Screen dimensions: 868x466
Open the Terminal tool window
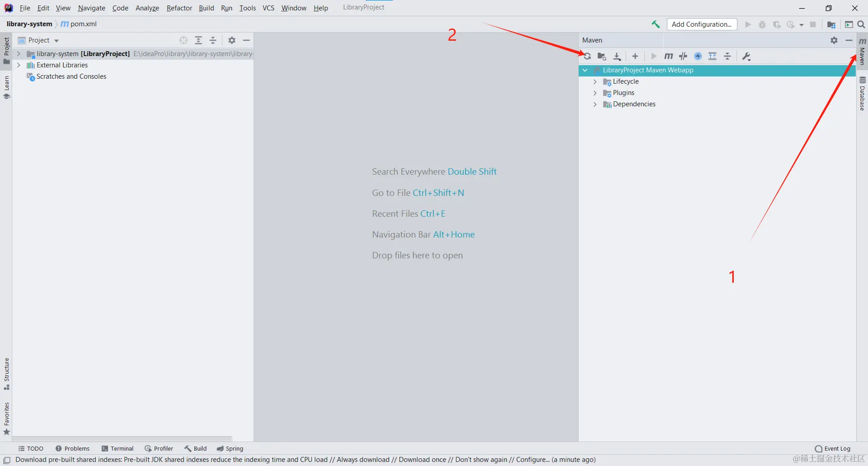coord(118,448)
